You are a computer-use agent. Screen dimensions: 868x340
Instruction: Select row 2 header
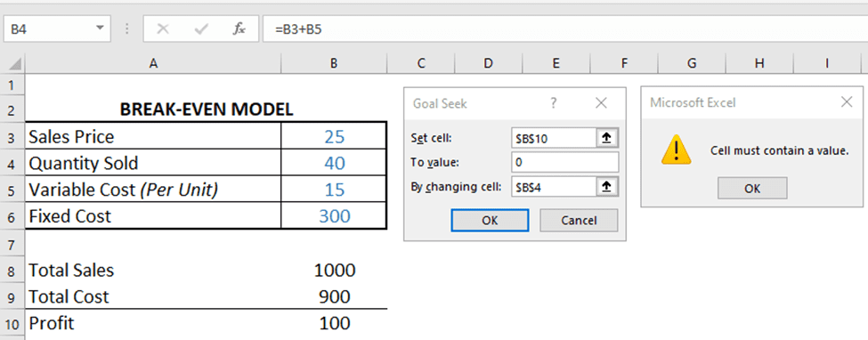pyautogui.click(x=12, y=109)
